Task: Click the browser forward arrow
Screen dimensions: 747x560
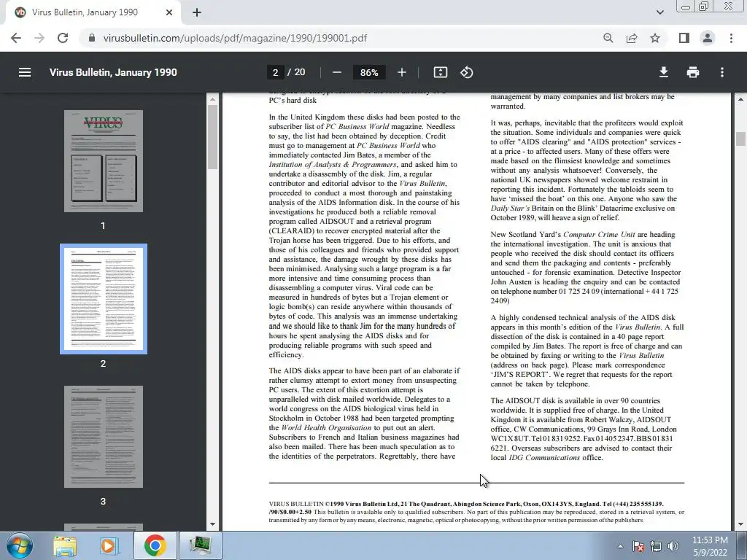Action: 39,38
